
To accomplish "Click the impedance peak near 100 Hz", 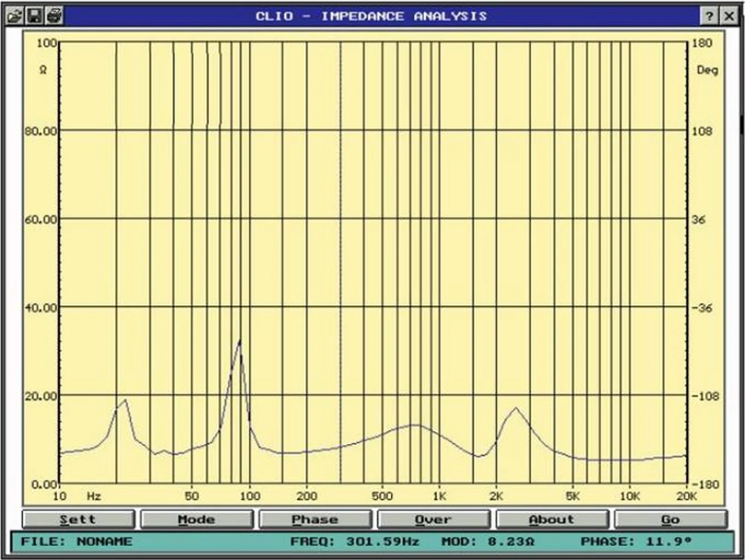I will coord(240,341).
